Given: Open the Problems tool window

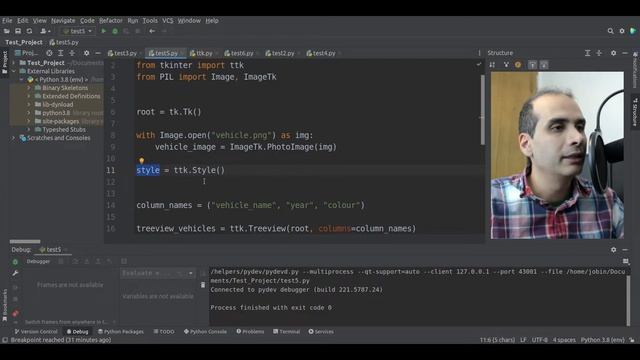Looking at the screenshot, I should point(250,331).
